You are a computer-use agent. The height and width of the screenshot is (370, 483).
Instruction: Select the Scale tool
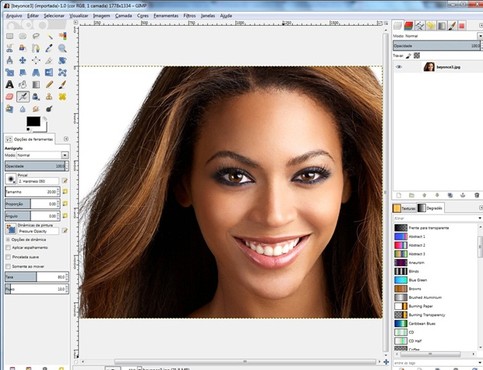(9, 72)
